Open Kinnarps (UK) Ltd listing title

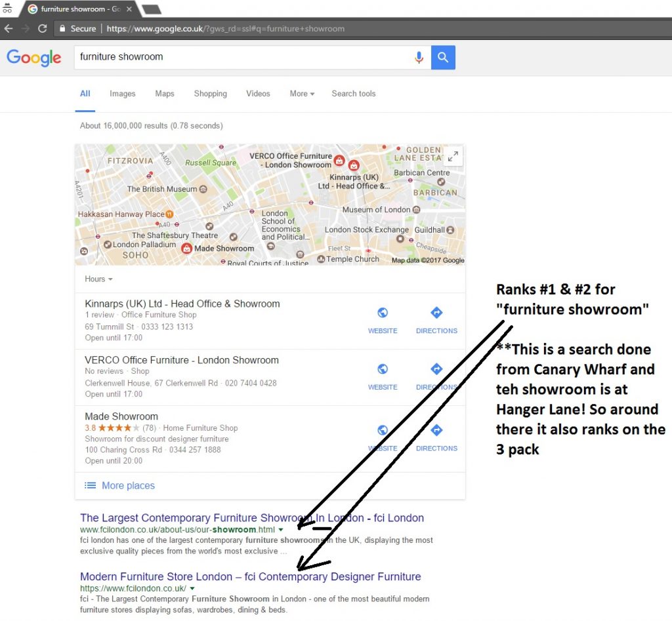click(182, 304)
